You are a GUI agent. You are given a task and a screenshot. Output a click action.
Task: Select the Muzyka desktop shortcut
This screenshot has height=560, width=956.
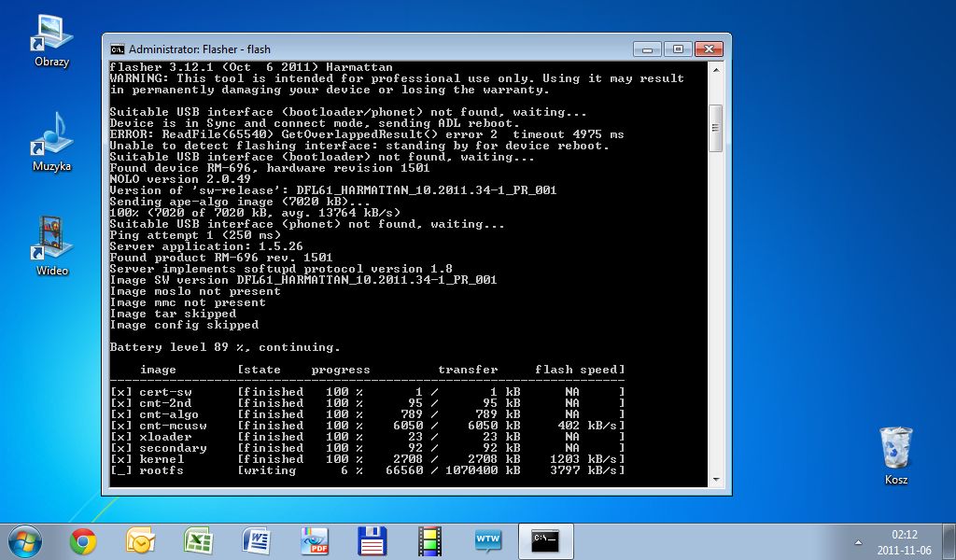(52, 142)
